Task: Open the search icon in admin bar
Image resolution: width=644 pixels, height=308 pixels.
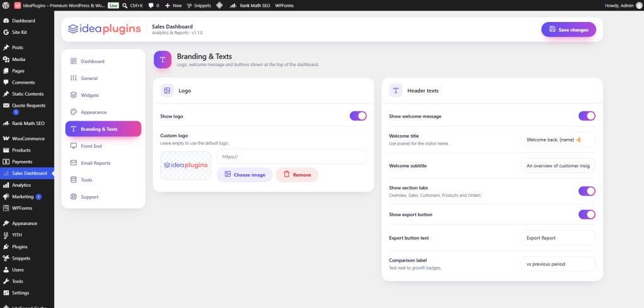Action: 125,6
